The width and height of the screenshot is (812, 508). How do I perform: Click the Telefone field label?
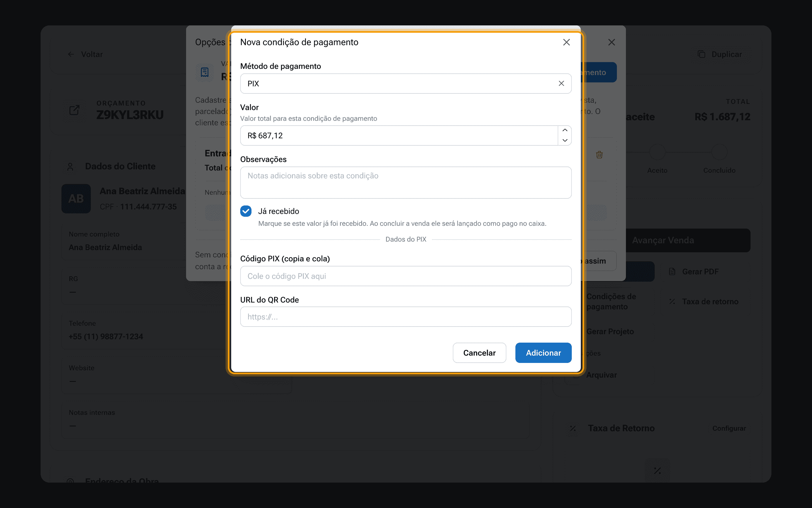tap(82, 323)
